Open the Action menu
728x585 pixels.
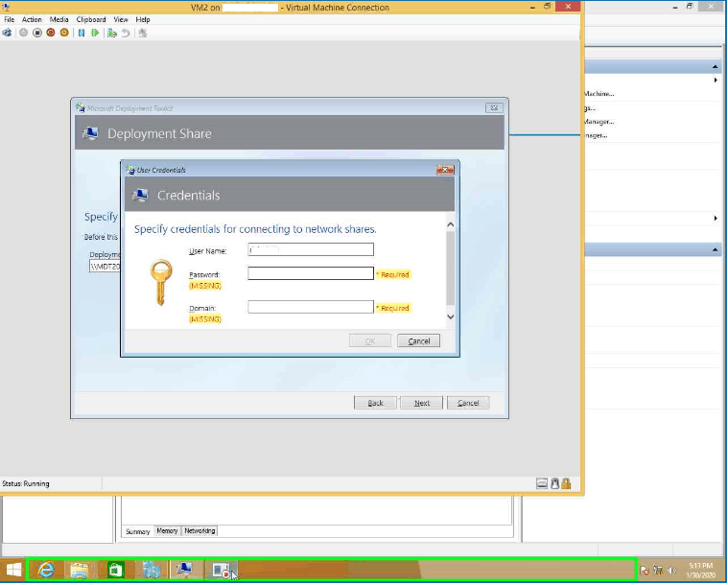[32, 19]
